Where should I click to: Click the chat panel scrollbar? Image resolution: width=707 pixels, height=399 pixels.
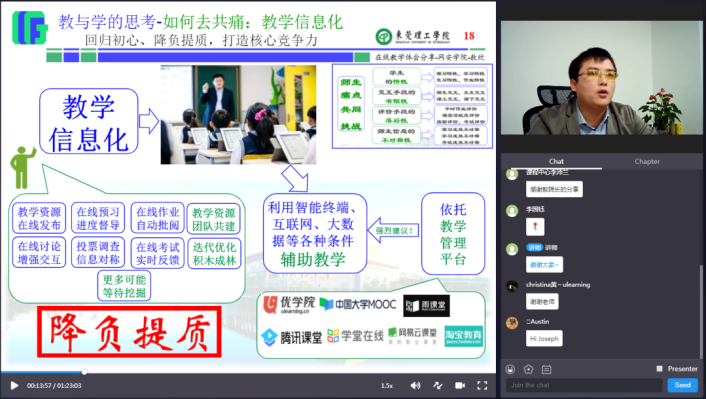pos(701,311)
